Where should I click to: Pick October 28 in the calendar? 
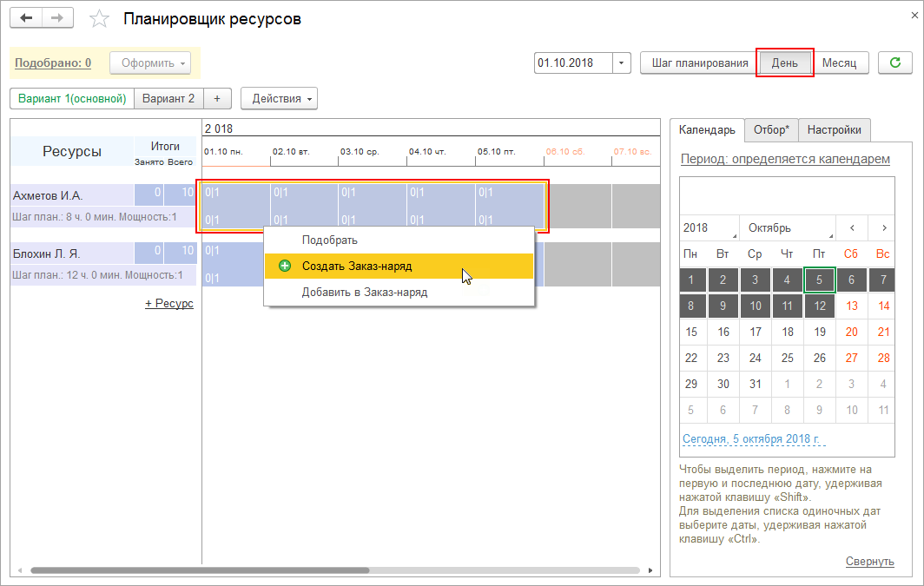(x=882, y=358)
